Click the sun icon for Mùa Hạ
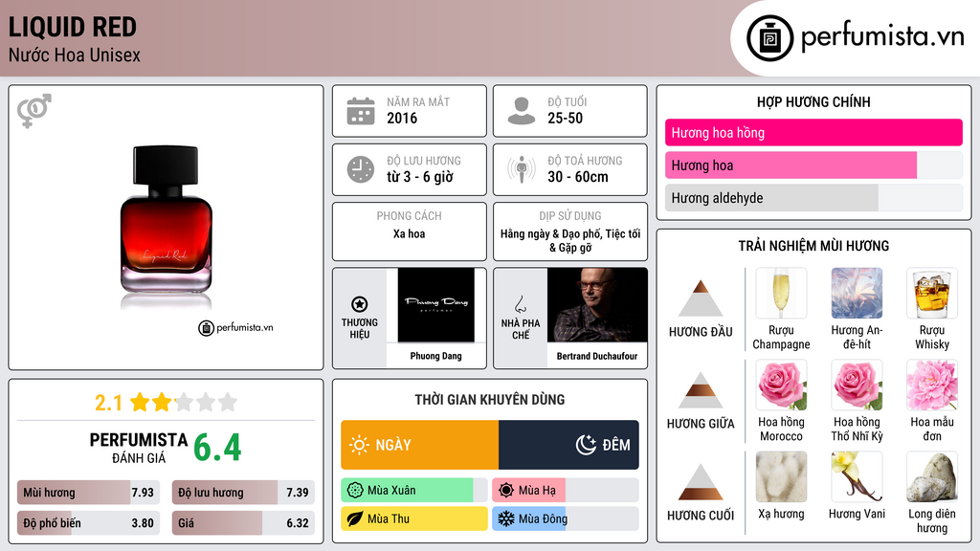 [506, 491]
